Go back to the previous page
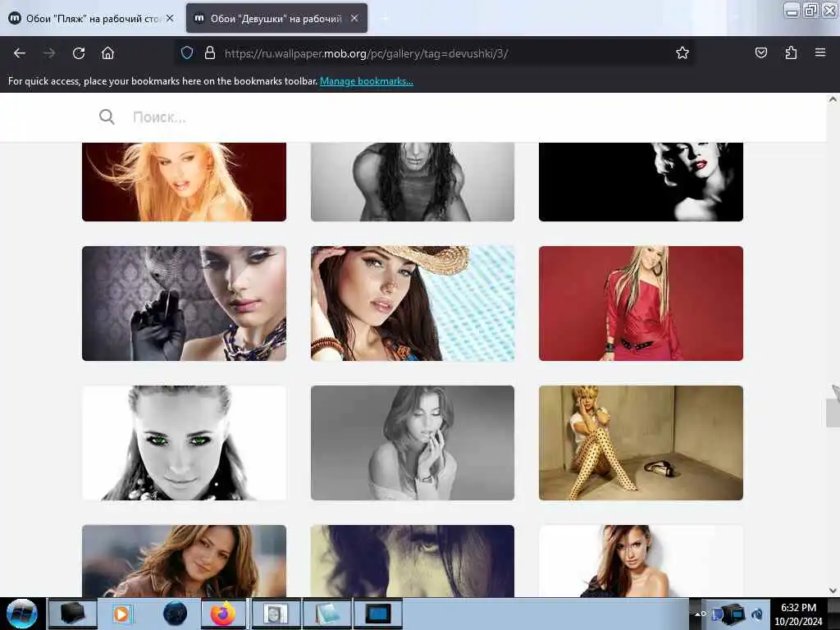 point(20,53)
